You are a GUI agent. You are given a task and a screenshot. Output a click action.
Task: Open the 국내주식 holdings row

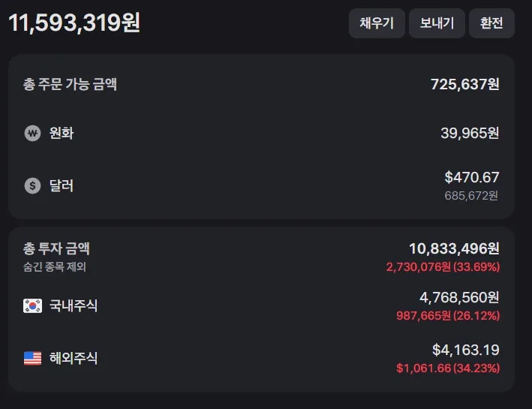tap(261, 306)
